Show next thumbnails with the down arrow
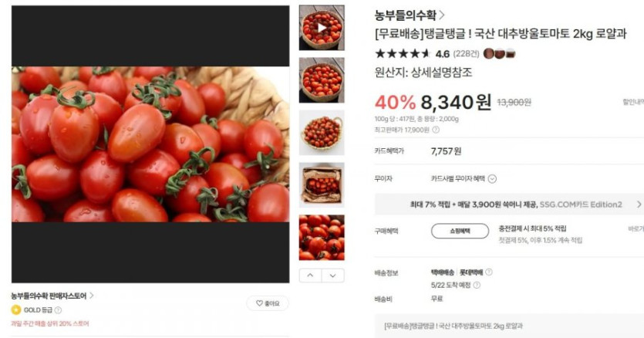 click(x=333, y=275)
